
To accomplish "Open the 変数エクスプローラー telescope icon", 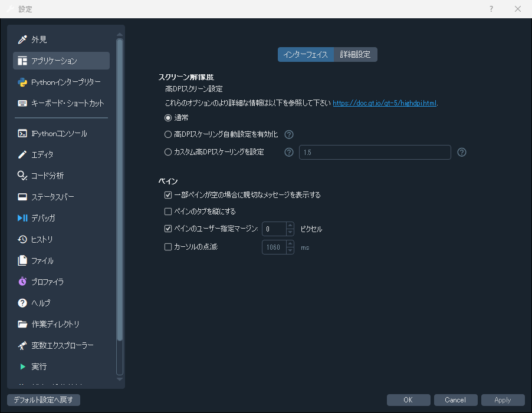I will (22, 346).
